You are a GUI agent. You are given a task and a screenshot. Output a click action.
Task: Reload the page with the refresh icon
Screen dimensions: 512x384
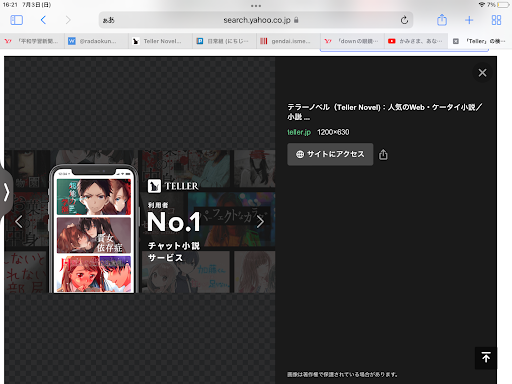coord(404,20)
